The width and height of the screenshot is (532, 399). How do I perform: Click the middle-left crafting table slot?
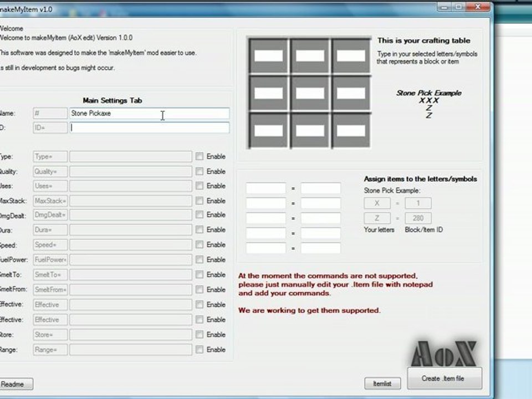pyautogui.click(x=268, y=93)
